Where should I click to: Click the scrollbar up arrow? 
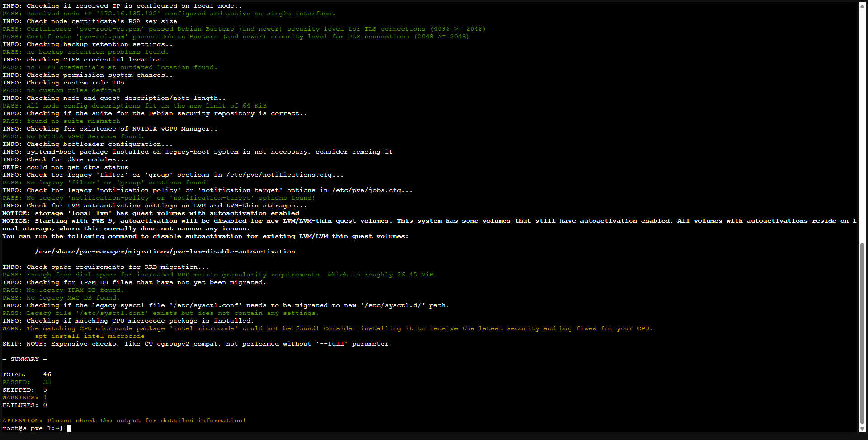[x=862, y=6]
